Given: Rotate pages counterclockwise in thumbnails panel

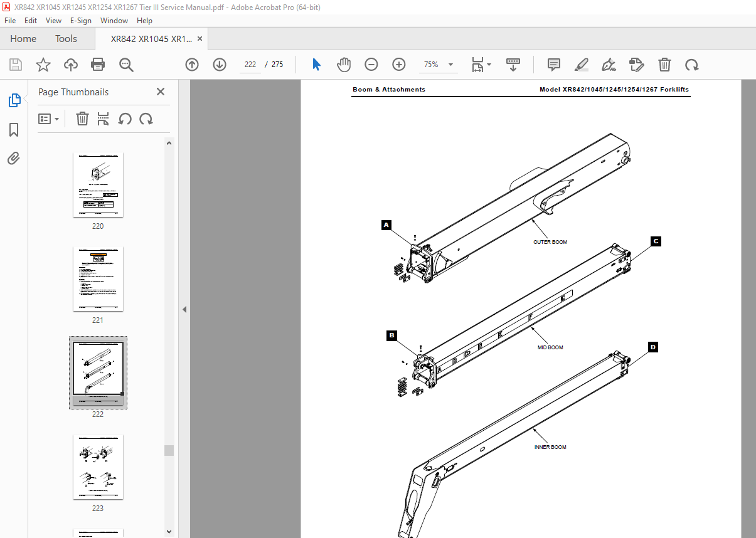Looking at the screenshot, I should [x=125, y=119].
